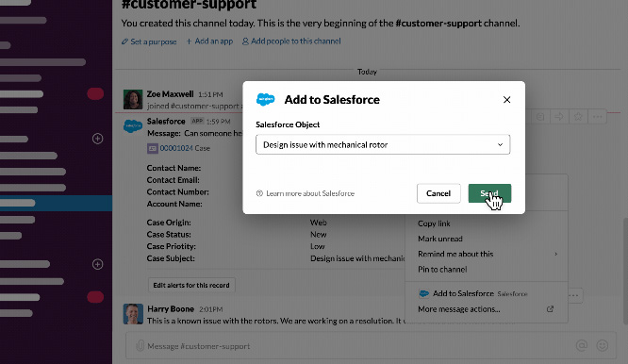This screenshot has width=628, height=364.
Task: Select Copy link from message menu
Action: coord(434,223)
